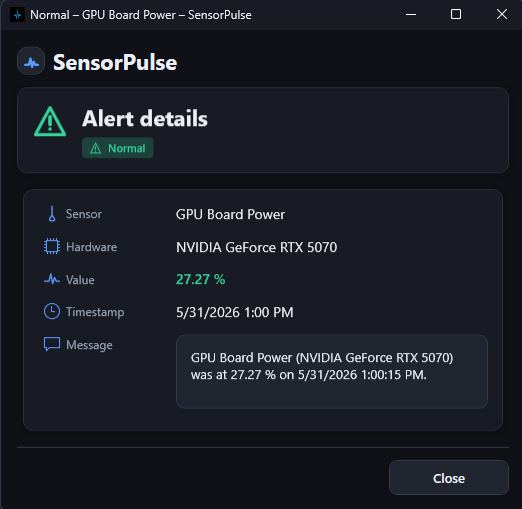Click the Alert details heading
Viewport: 522px width, 509px height.
coord(145,119)
